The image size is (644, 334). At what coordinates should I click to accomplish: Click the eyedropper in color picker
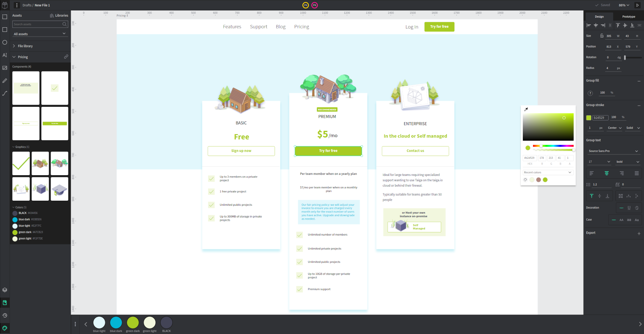526,109
